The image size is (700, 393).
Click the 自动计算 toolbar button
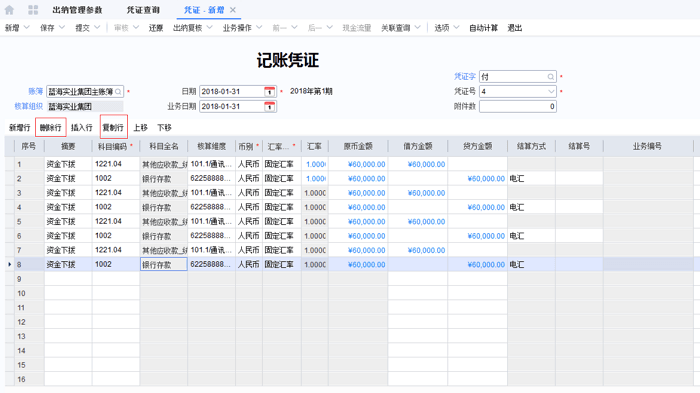pyautogui.click(x=483, y=28)
